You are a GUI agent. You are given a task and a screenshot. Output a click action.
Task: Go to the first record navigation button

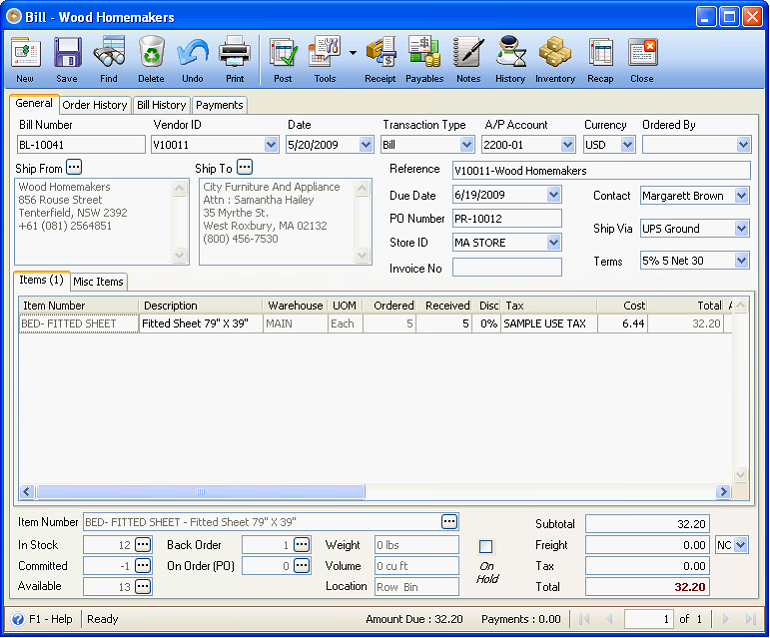(x=584, y=619)
